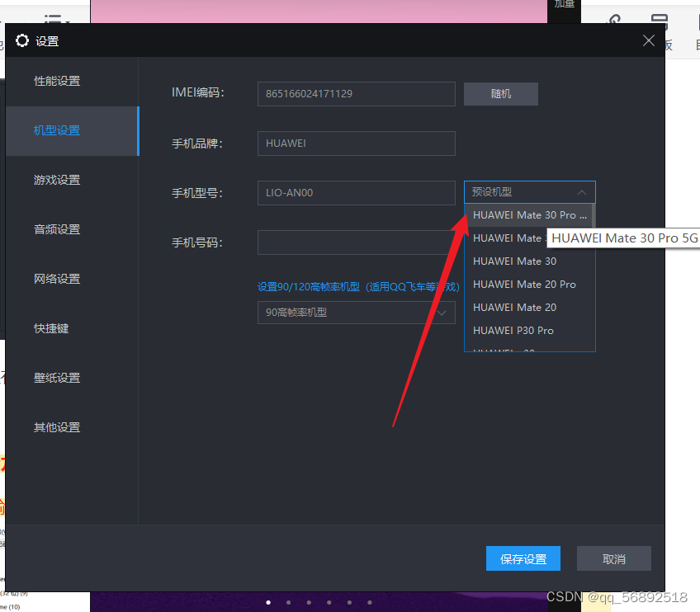Screen dimensions: 700x612
Task: Click the 手机型号 LIO-AN00 input field
Action: (x=357, y=193)
